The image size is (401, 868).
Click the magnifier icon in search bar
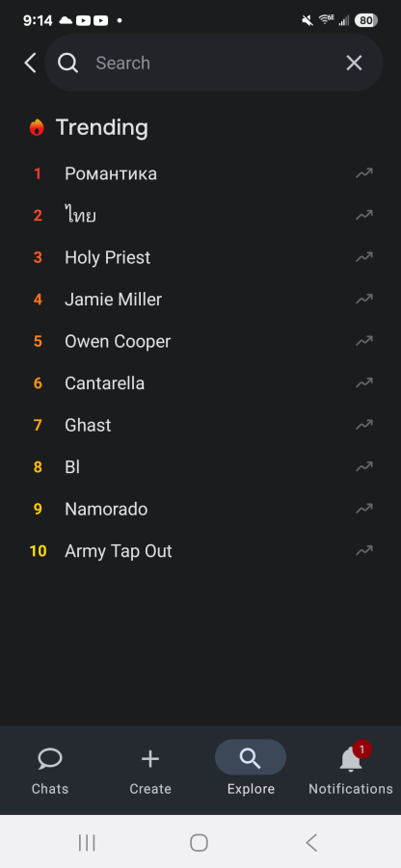point(67,64)
